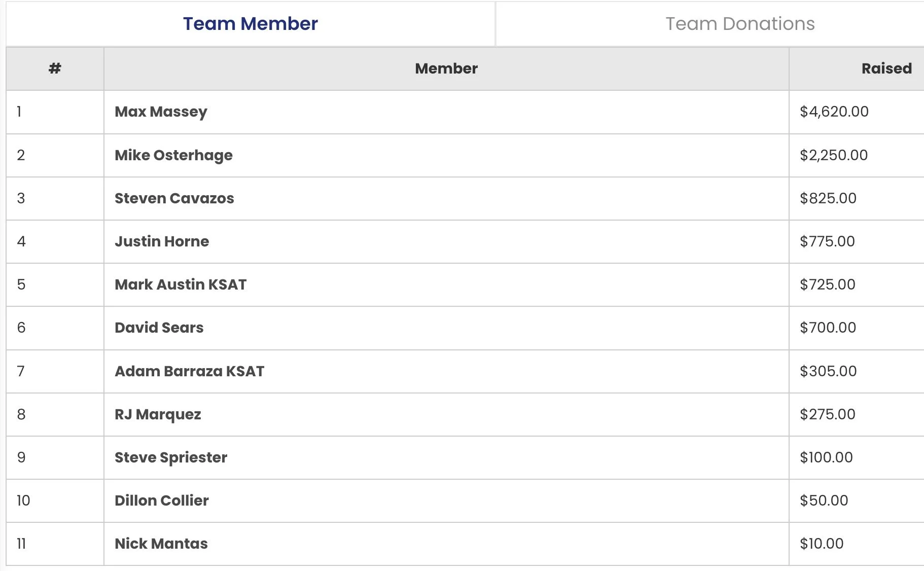924x571 pixels.
Task: Open David Sears' fundraising page
Action: [x=159, y=328]
